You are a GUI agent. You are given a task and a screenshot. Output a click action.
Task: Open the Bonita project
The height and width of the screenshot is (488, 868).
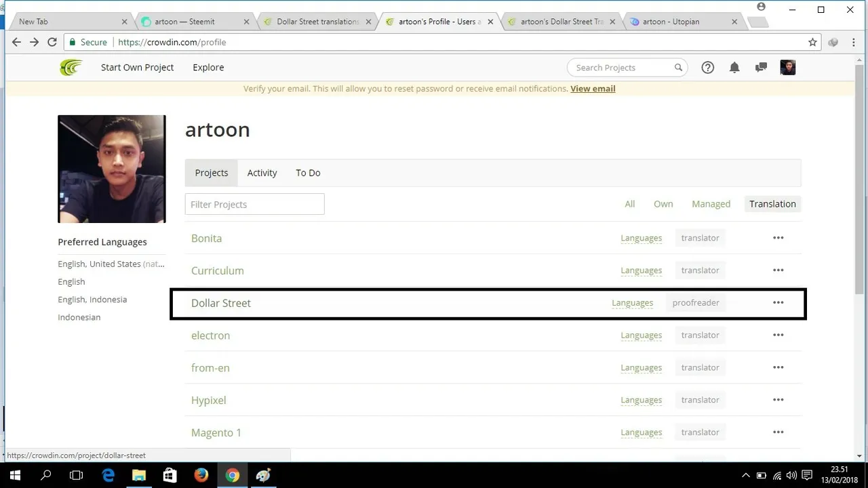pyautogui.click(x=206, y=238)
